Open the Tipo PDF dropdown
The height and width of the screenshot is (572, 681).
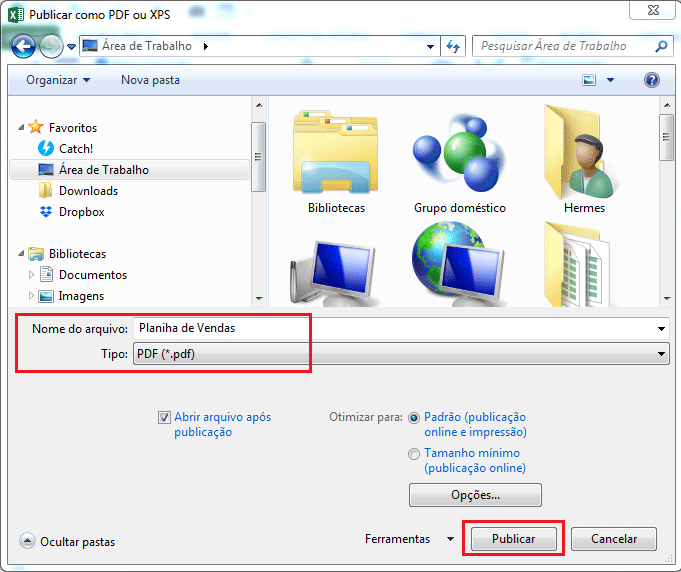click(x=400, y=354)
